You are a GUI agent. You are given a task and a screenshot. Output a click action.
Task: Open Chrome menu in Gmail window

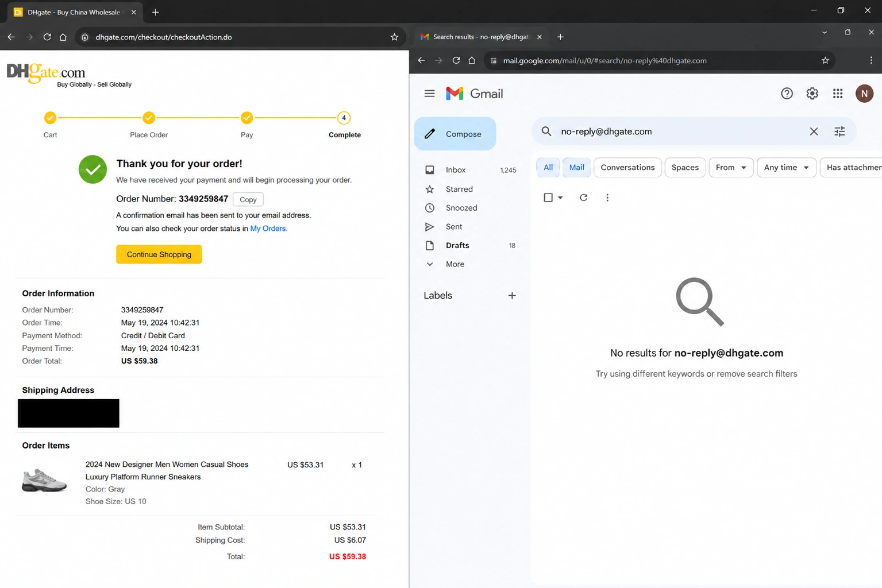(x=871, y=60)
